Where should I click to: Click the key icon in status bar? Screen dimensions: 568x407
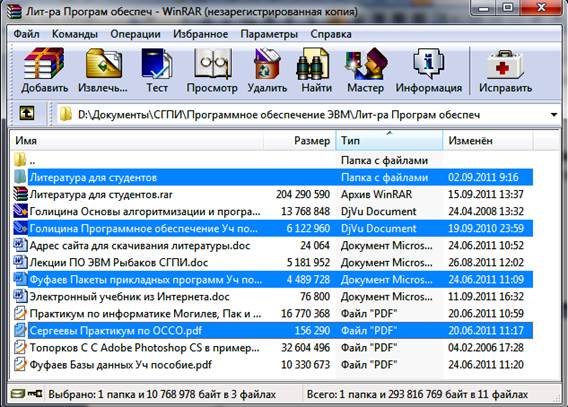tap(35, 394)
